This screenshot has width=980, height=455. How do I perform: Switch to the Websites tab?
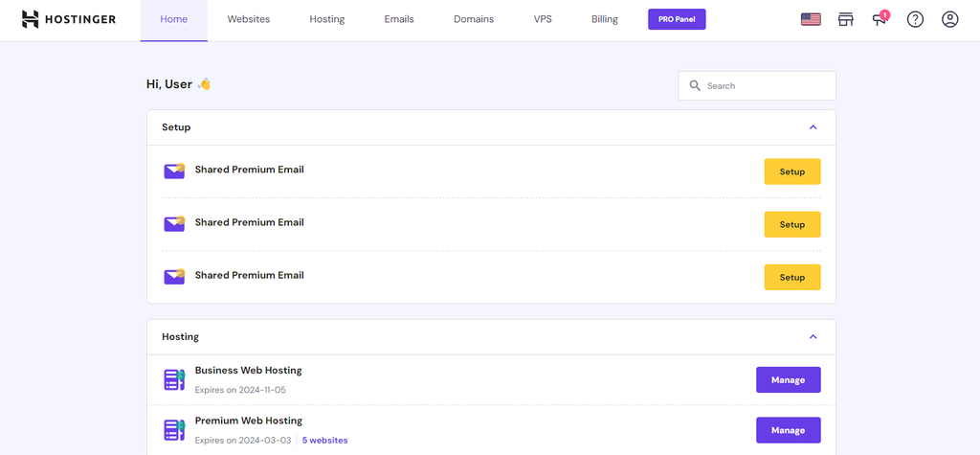pos(248,19)
